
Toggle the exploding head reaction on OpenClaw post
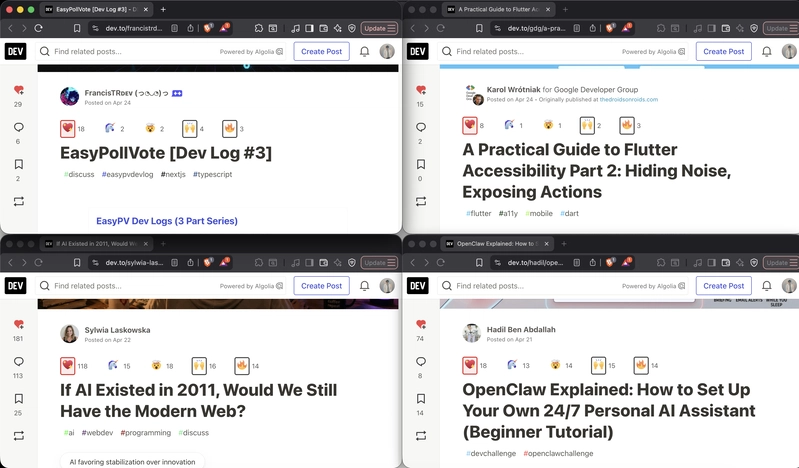tap(555, 365)
